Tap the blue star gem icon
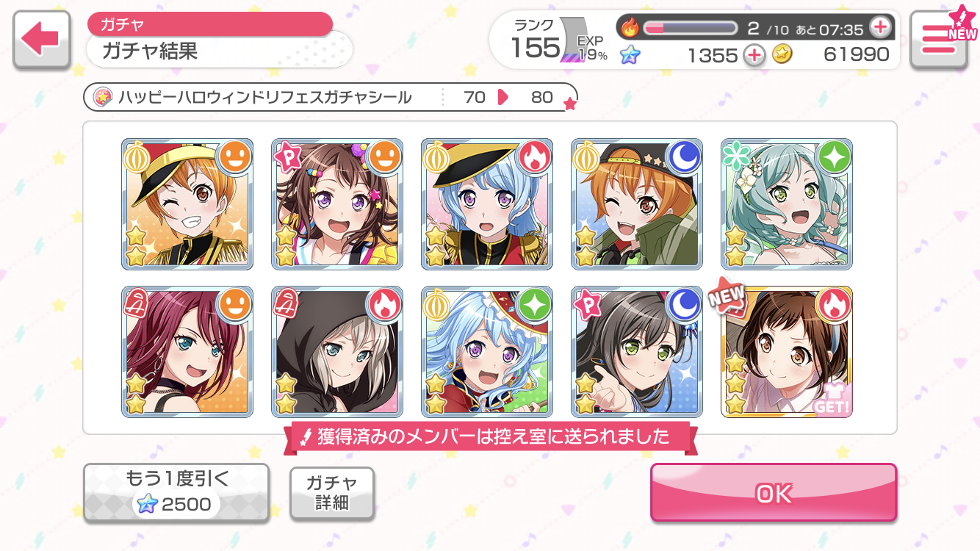Image resolution: width=980 pixels, height=551 pixels. click(x=630, y=54)
